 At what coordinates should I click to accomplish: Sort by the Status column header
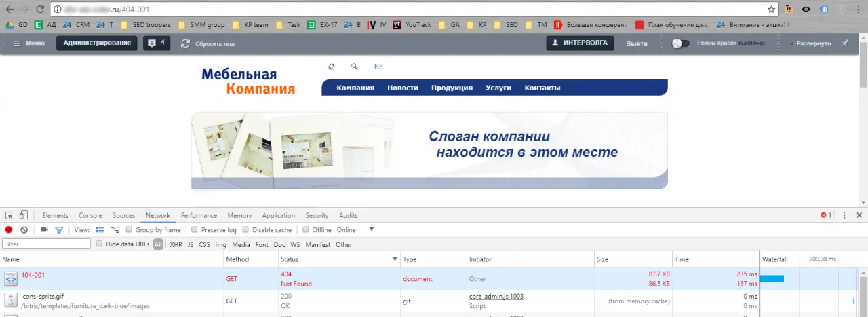pyautogui.click(x=339, y=259)
